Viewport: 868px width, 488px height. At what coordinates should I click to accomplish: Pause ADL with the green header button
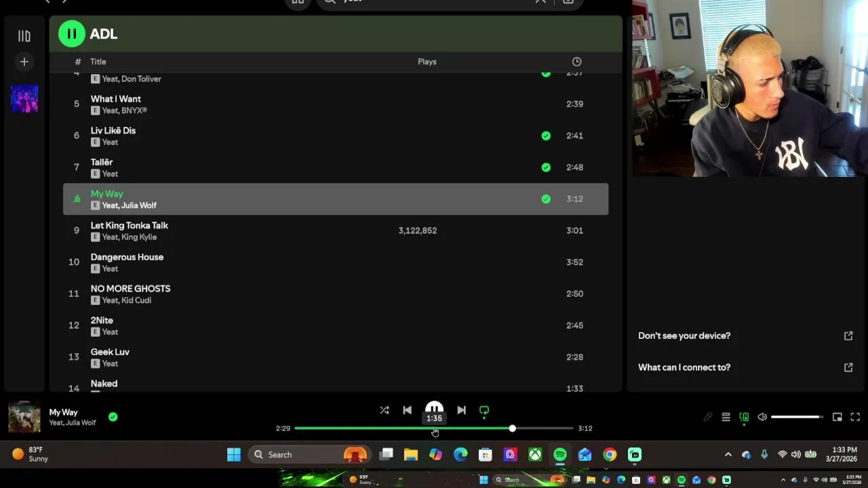[72, 33]
